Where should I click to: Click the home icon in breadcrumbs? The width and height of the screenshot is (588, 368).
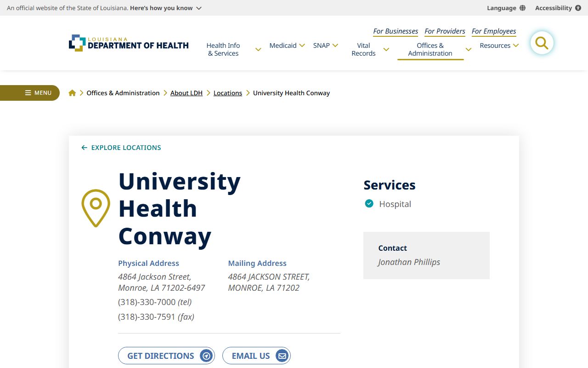[x=72, y=93]
